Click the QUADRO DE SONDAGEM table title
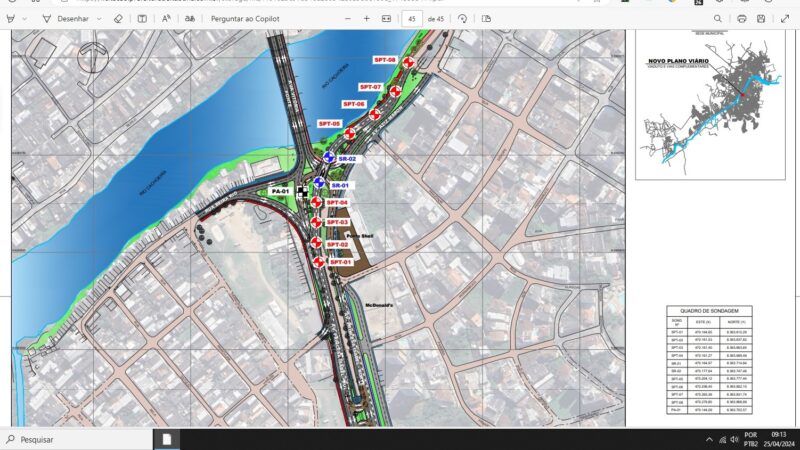Image resolution: width=800 pixels, height=450 pixels. pyautogui.click(x=709, y=311)
